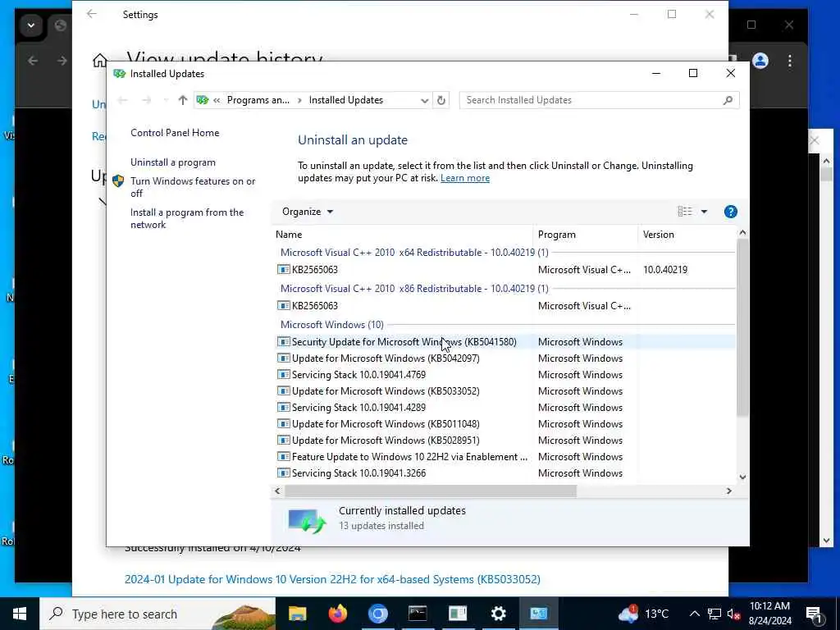The height and width of the screenshot is (630, 840).
Task: Open Turn Windows features on or off
Action: point(193,187)
